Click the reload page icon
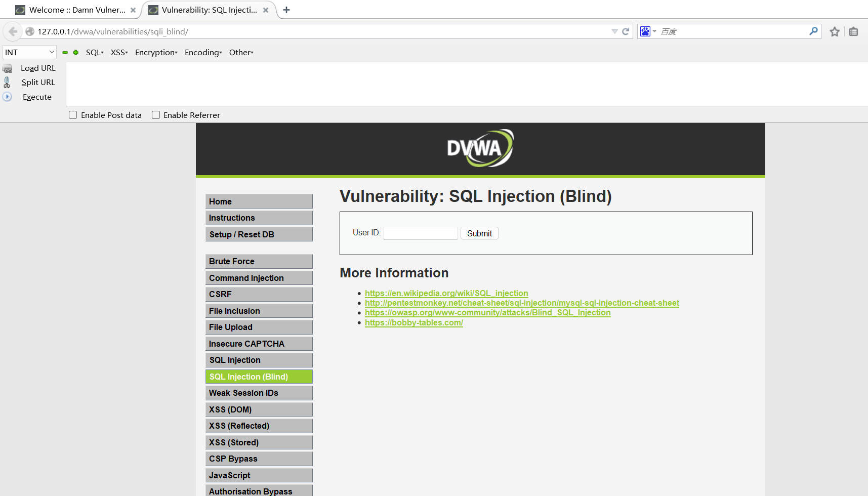 626,31
